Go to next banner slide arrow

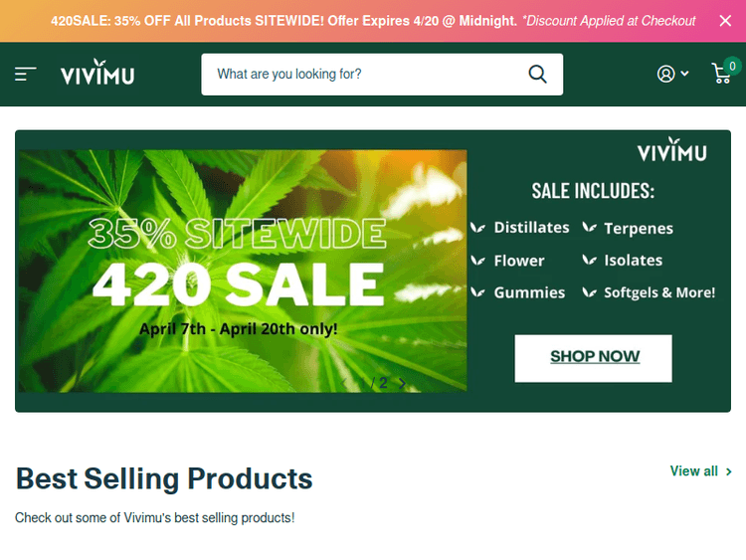coord(402,383)
